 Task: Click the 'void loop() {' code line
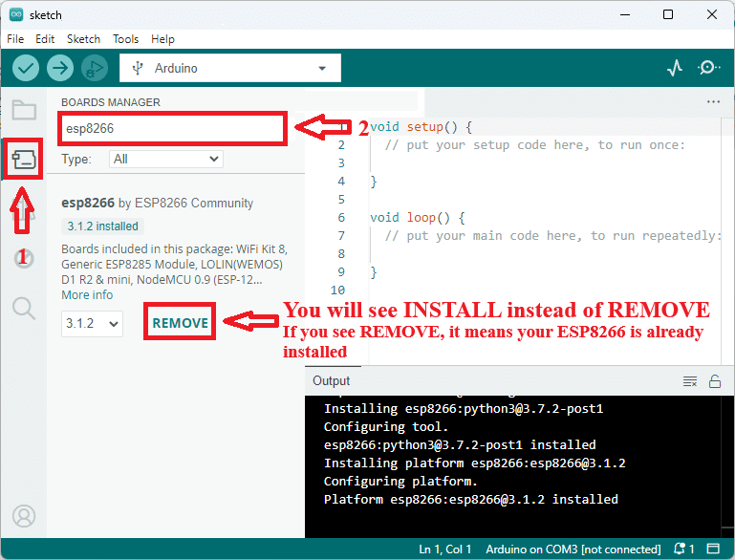click(x=417, y=218)
